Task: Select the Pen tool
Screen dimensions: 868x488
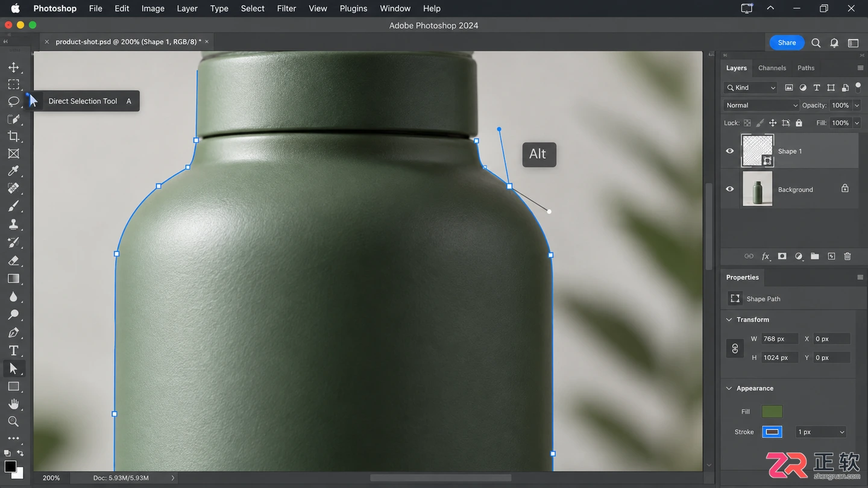Action: coord(13,333)
